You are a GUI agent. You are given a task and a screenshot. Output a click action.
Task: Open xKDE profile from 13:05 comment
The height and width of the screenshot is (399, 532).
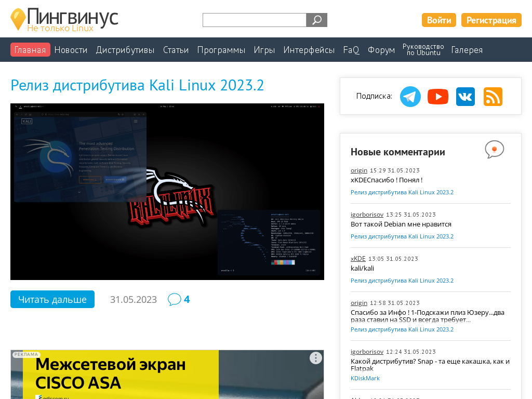pos(358,259)
